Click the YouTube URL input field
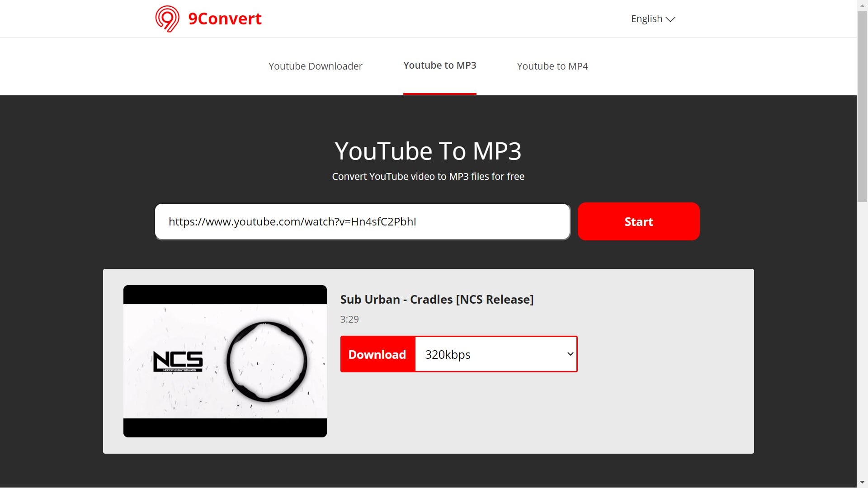This screenshot has height=488, width=868. [x=362, y=221]
